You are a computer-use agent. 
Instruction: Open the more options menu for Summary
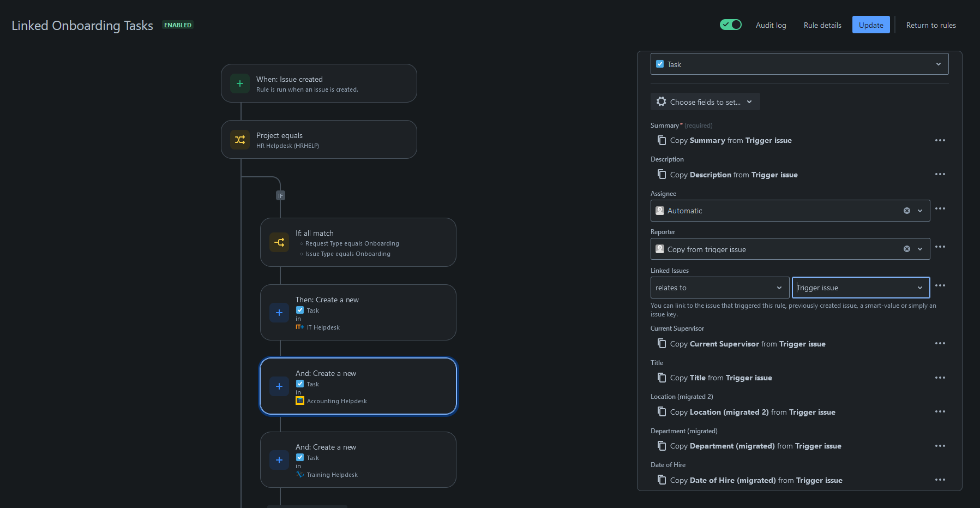(940, 140)
